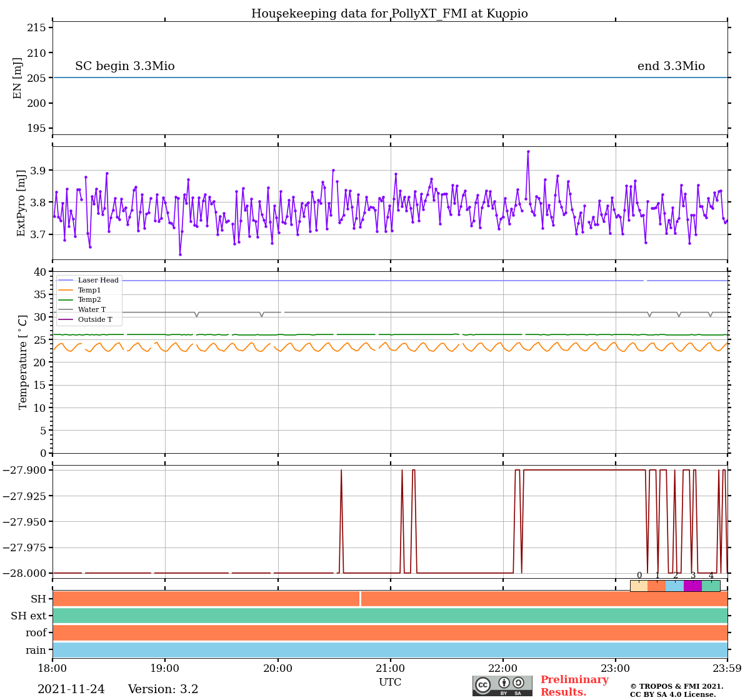Click the 'ExtPyro [mJ]' axis label
This screenshot has height=700, width=750.
[21, 203]
